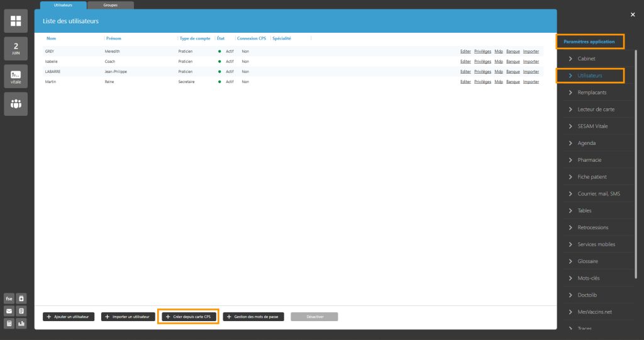Click the medicine jar icon
644x340 pixels.
21,298
